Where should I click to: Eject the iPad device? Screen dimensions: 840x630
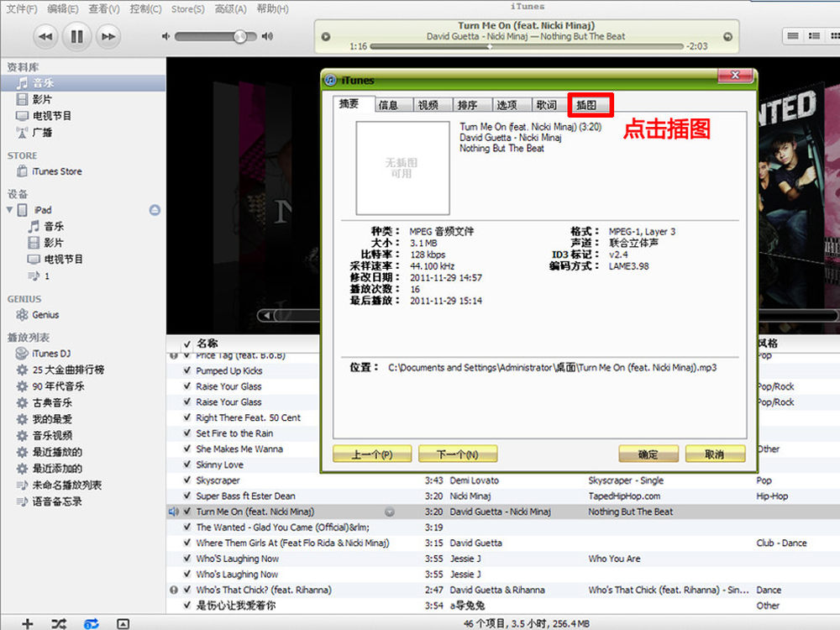pos(155,210)
